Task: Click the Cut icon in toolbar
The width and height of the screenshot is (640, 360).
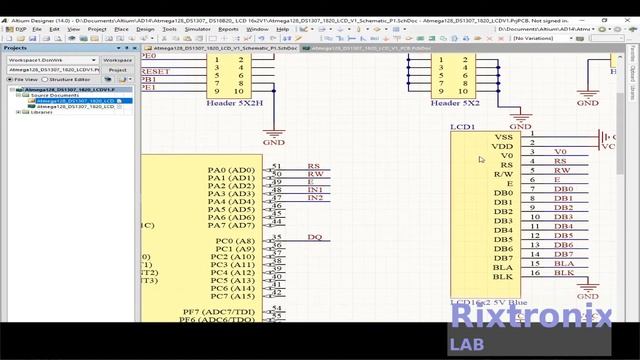Action: 164,38
